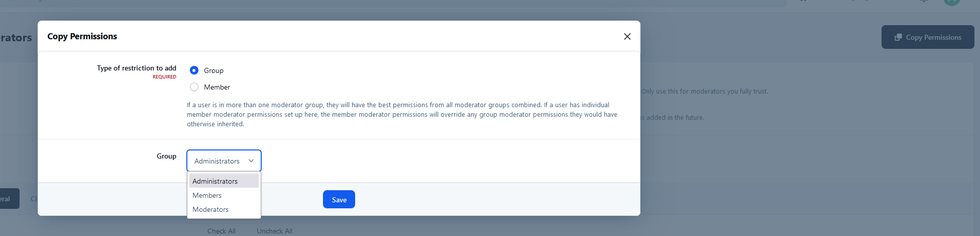980x236 pixels.
Task: Switch to the General tab
Action: pyautogui.click(x=6, y=199)
